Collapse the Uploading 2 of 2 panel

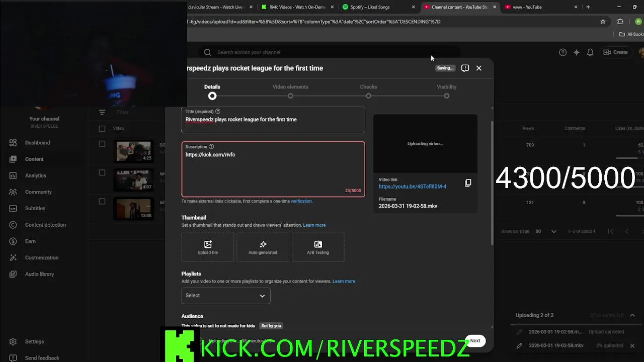pyautogui.click(x=632, y=315)
